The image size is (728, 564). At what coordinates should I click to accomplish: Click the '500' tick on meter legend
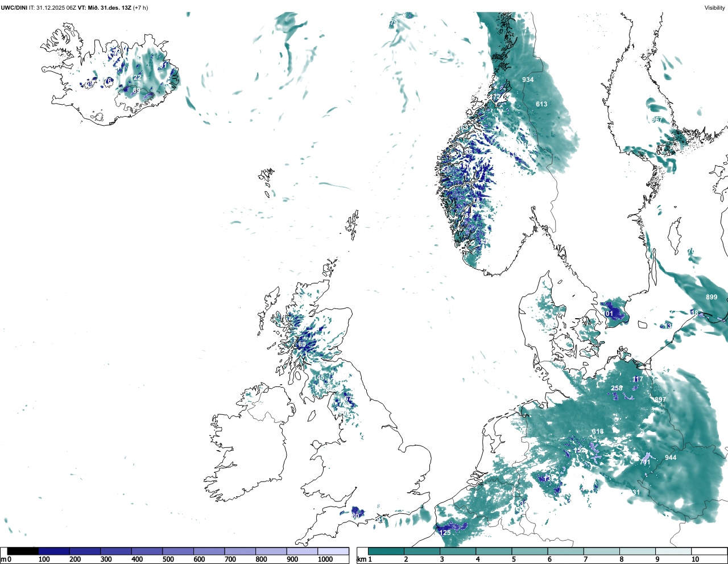point(168,559)
